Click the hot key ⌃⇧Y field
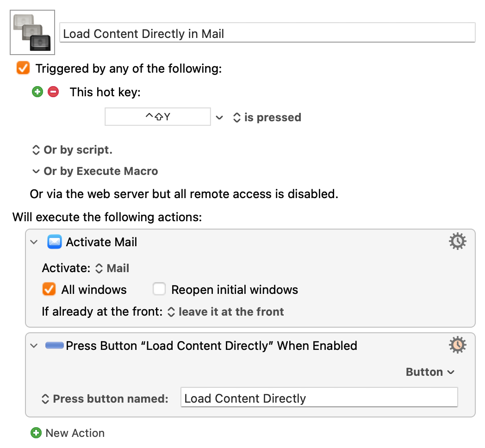Screen dimensions: 485x448 (158, 117)
